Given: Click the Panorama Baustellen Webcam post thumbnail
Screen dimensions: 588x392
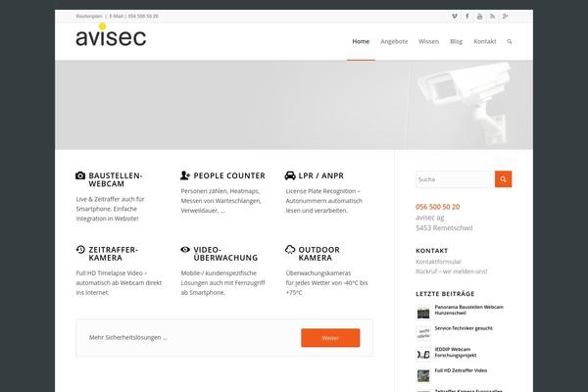Looking at the screenshot, I should (x=423, y=312).
